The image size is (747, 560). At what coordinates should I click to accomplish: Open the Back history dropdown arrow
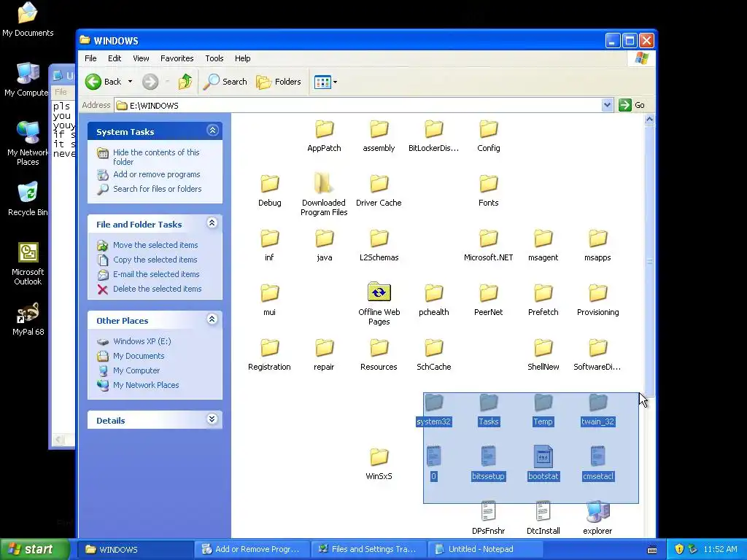(x=130, y=82)
